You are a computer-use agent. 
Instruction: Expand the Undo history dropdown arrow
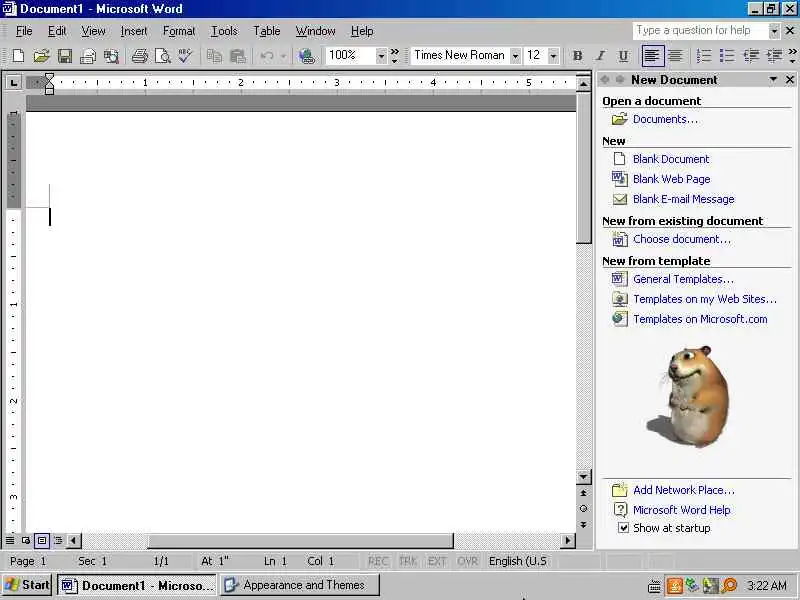tap(284, 56)
